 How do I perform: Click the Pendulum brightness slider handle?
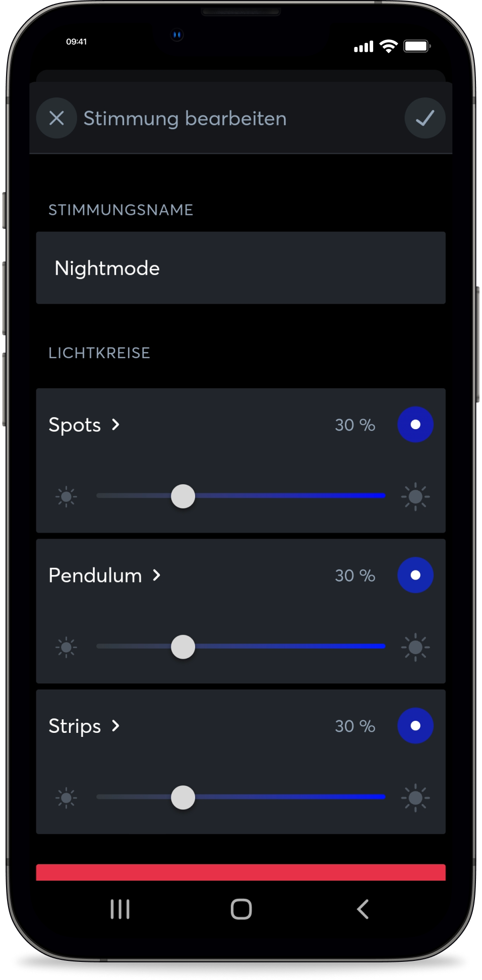click(183, 647)
